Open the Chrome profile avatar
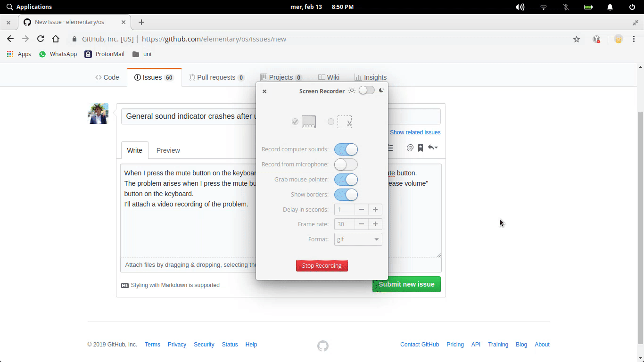The height and width of the screenshot is (362, 644). tap(619, 39)
